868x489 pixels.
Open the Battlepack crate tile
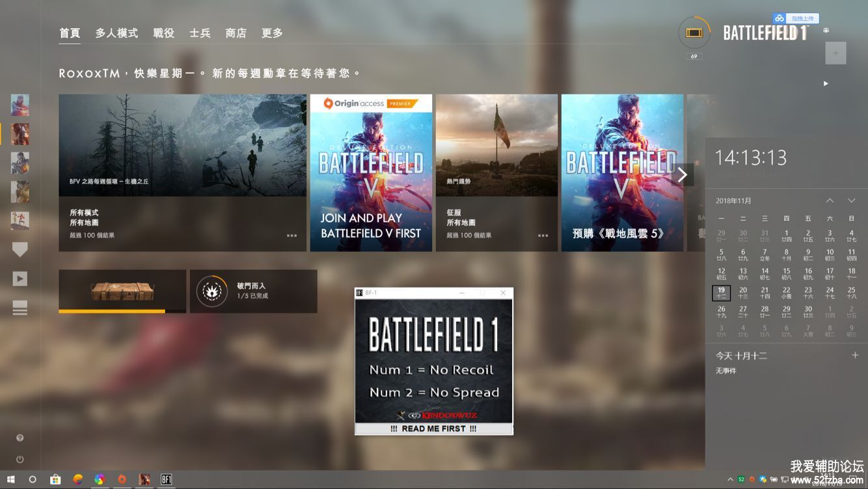click(122, 291)
